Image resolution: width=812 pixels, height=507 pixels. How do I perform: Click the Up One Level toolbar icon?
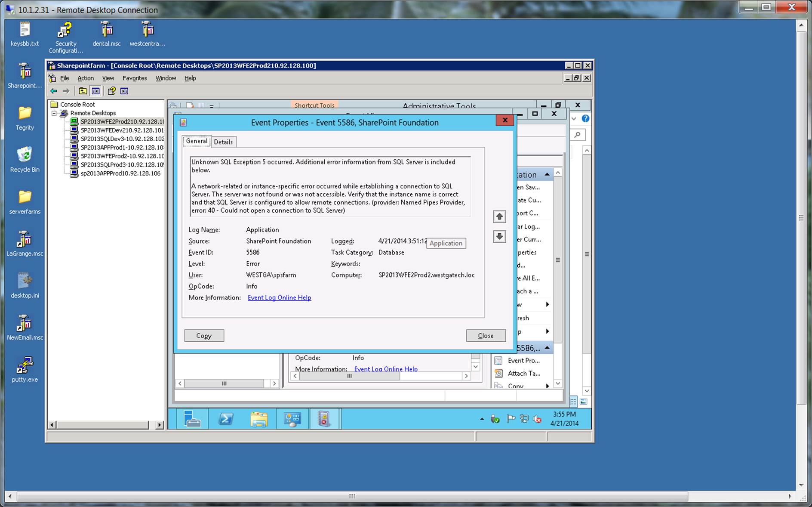(83, 91)
